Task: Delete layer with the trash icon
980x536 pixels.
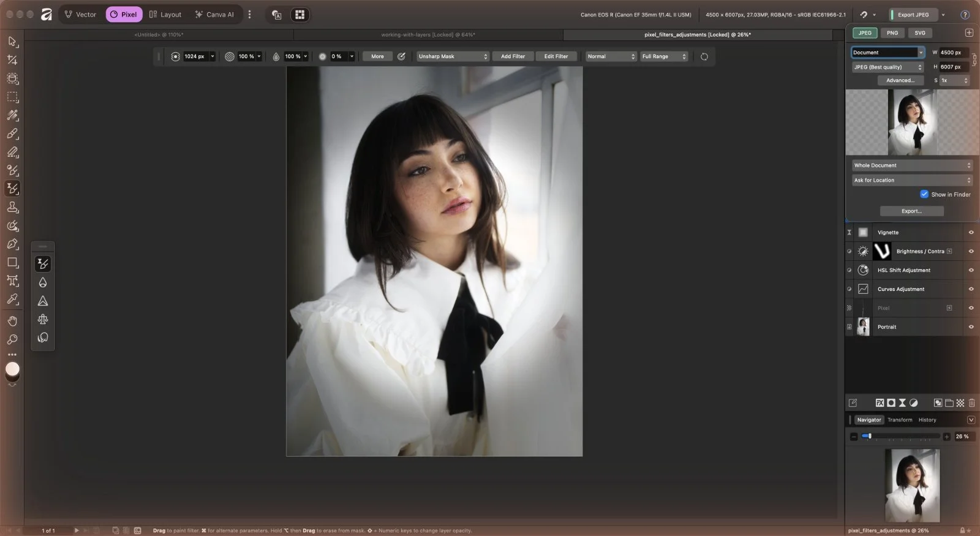Action: pyautogui.click(x=972, y=402)
